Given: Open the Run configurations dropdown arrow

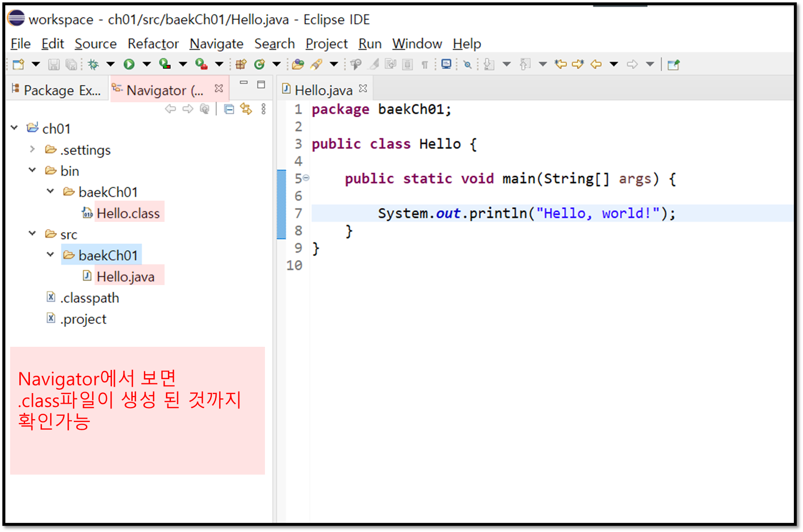Looking at the screenshot, I should click(x=146, y=64).
